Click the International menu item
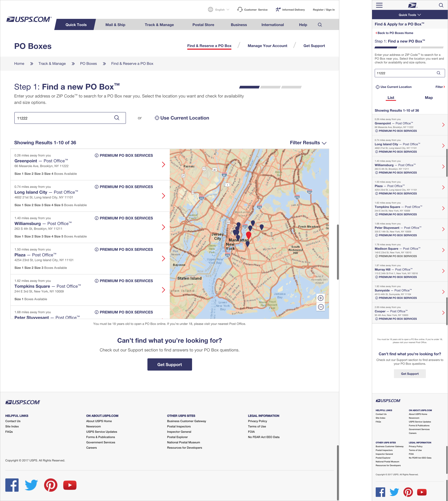The image size is (448, 501). (273, 25)
